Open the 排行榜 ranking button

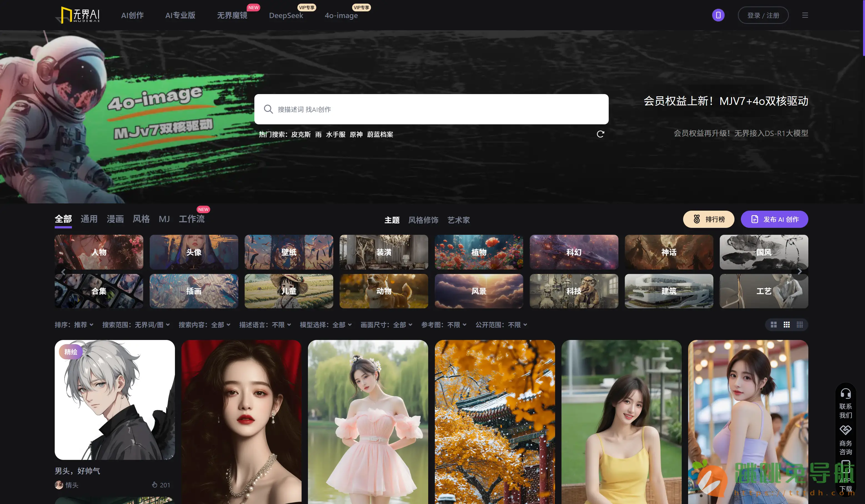pos(708,219)
